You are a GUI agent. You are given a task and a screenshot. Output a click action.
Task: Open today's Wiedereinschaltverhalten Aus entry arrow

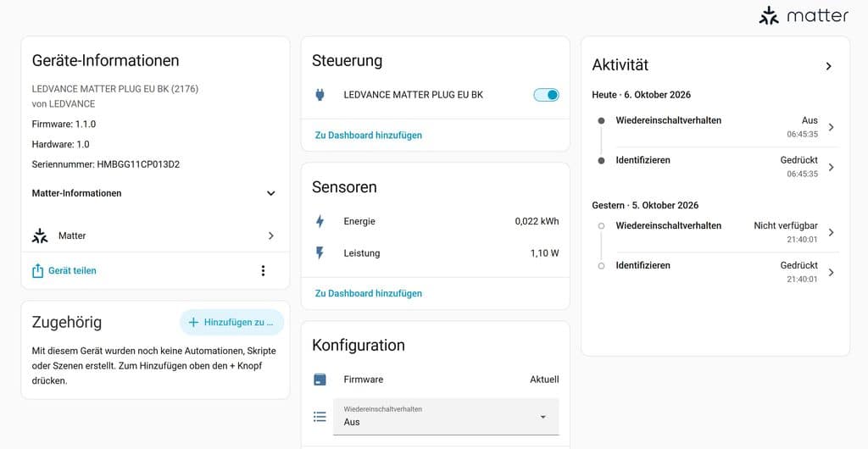(831, 127)
